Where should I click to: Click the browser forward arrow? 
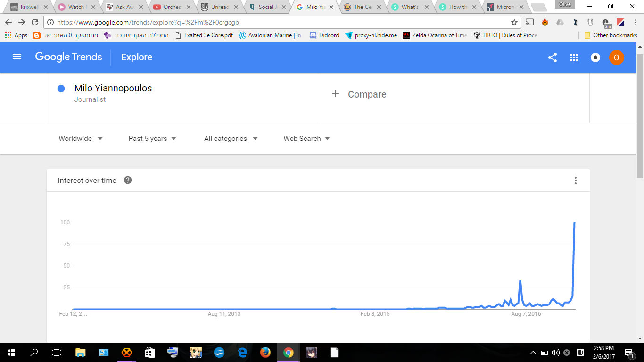tap(22, 22)
